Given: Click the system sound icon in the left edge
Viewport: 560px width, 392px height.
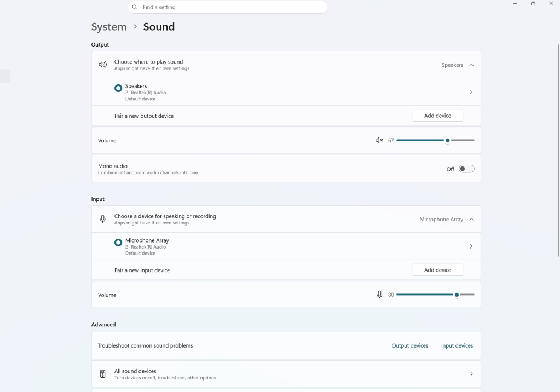Looking at the screenshot, I should (x=5, y=76).
